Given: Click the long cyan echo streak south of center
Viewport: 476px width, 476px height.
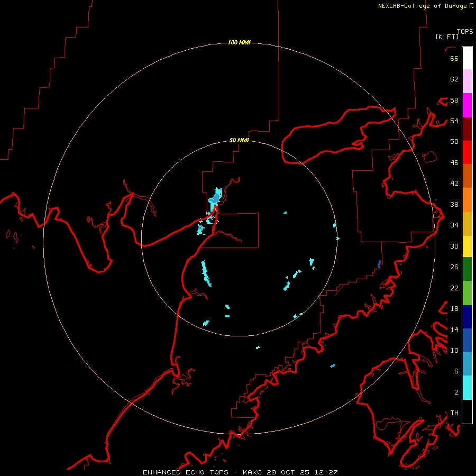Looking at the screenshot, I should (x=206, y=273).
